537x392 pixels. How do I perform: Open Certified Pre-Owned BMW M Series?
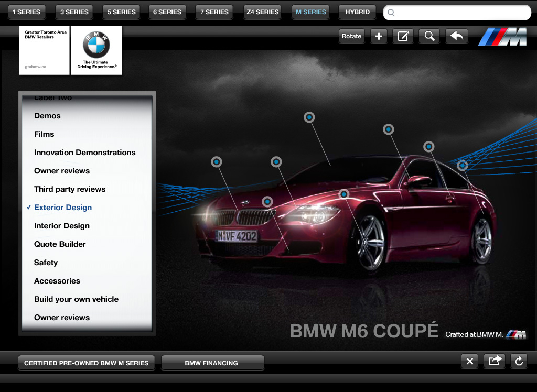[87, 363]
